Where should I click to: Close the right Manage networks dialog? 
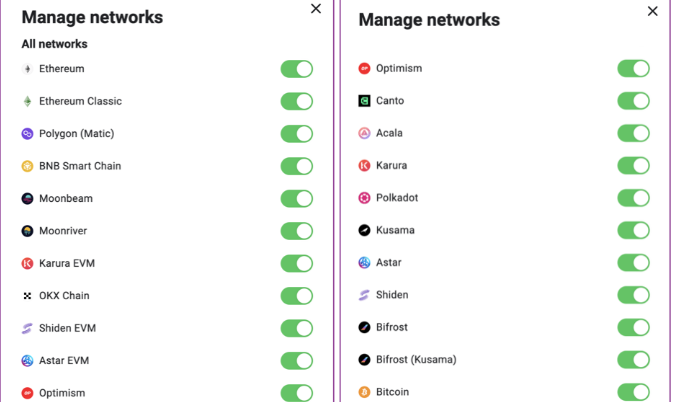(x=653, y=11)
